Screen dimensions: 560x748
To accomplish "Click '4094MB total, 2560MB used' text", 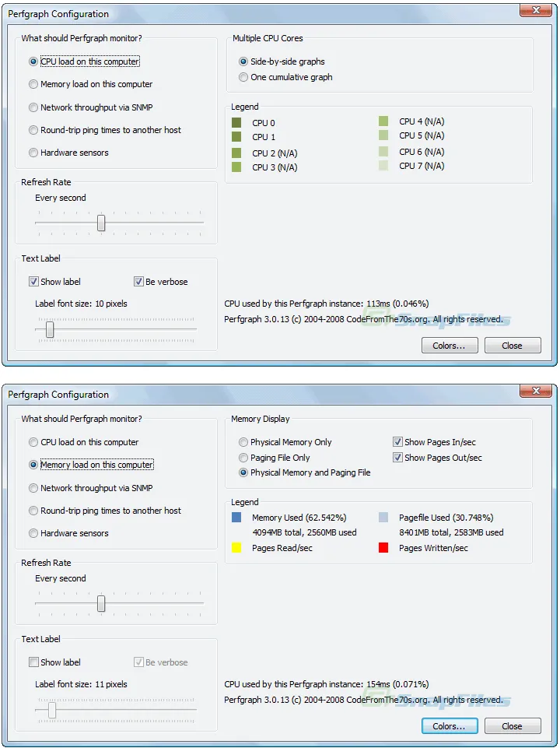I will (x=304, y=532).
